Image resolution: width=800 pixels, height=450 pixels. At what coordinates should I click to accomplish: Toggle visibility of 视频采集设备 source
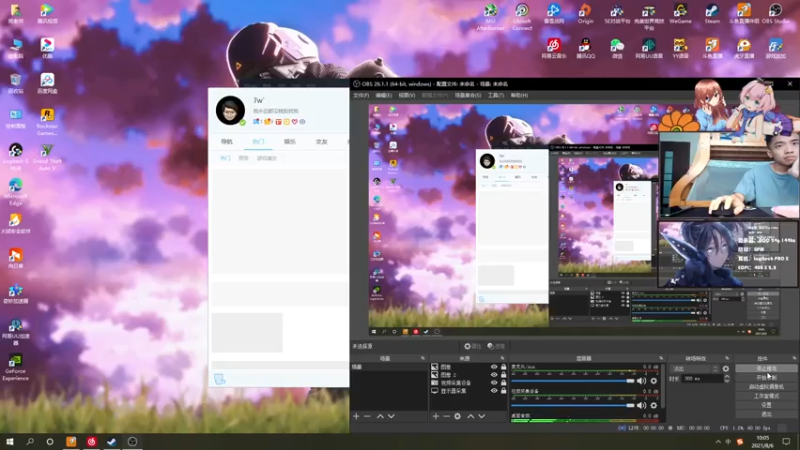pyautogui.click(x=494, y=383)
